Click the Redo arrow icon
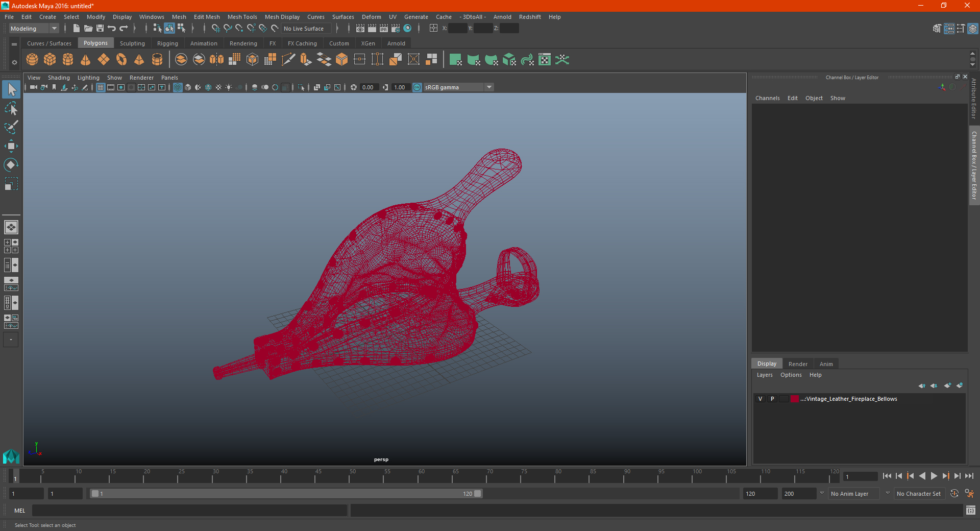 pos(124,29)
